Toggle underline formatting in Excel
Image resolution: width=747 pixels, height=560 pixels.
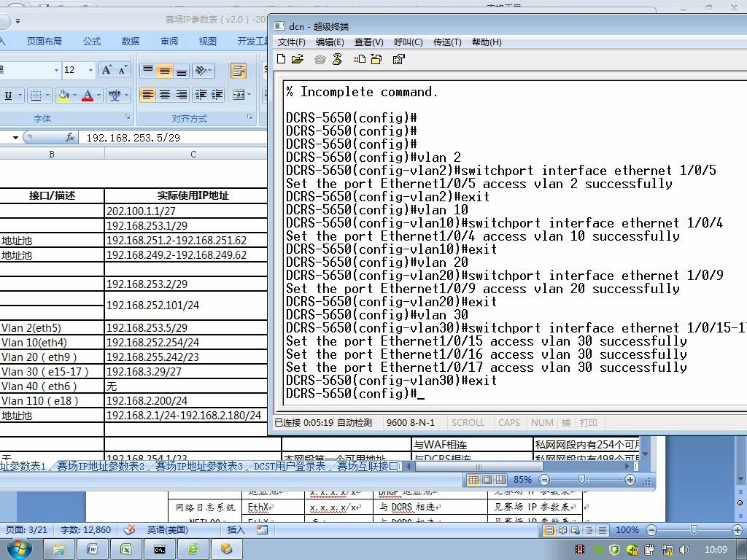[x=8, y=96]
